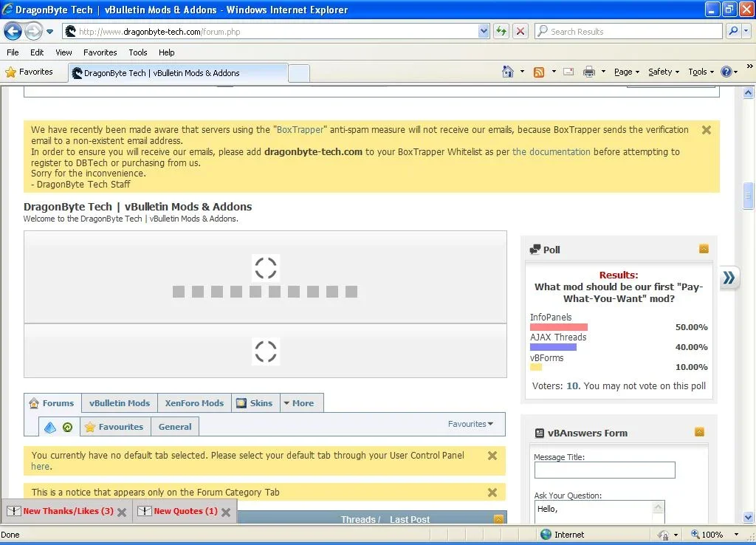Open the View menu

point(63,52)
